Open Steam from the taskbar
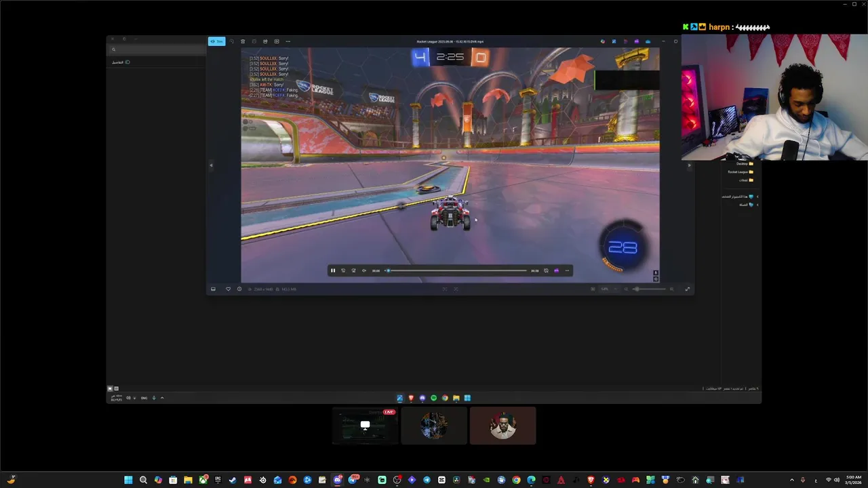The image size is (868, 488). [x=233, y=480]
